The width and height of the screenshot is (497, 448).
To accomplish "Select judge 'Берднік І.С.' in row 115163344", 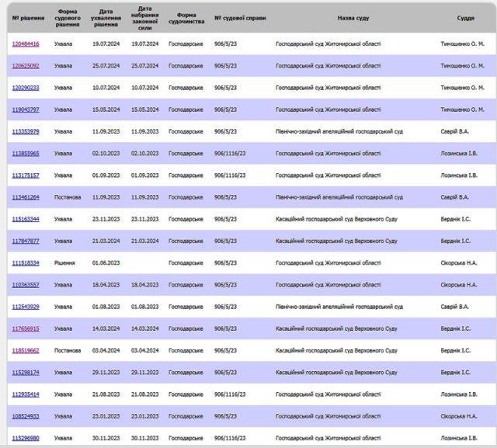I will [x=456, y=219].
